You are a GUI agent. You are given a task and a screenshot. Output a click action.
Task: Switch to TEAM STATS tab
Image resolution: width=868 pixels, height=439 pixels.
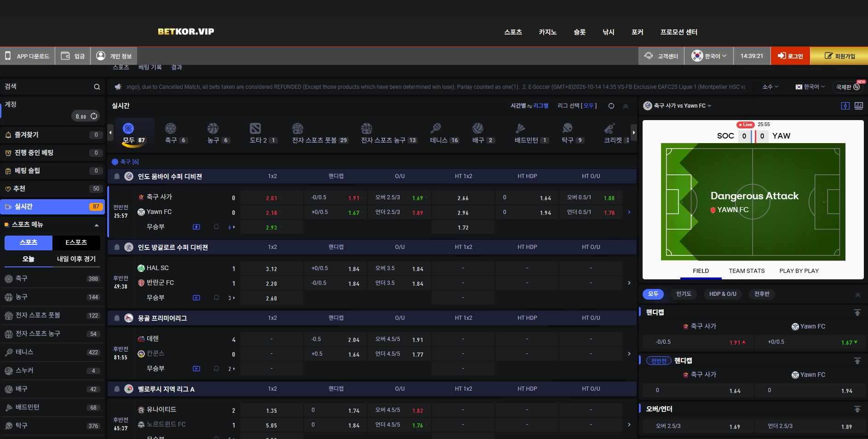tap(747, 271)
